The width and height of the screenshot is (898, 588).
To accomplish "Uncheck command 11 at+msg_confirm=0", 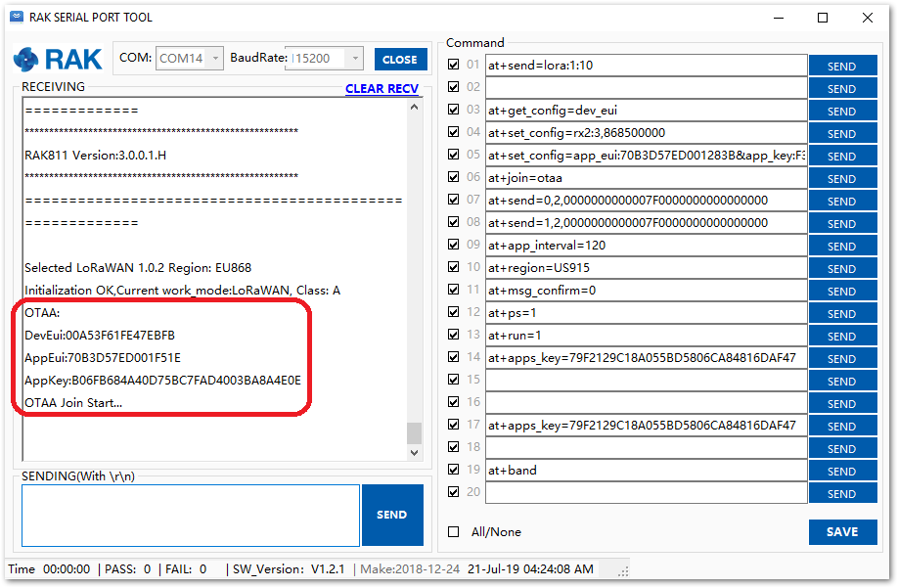I will click(454, 290).
